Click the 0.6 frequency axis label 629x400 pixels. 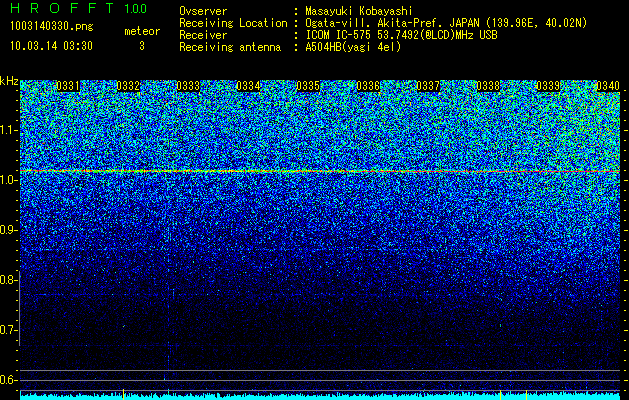[x=8, y=380]
